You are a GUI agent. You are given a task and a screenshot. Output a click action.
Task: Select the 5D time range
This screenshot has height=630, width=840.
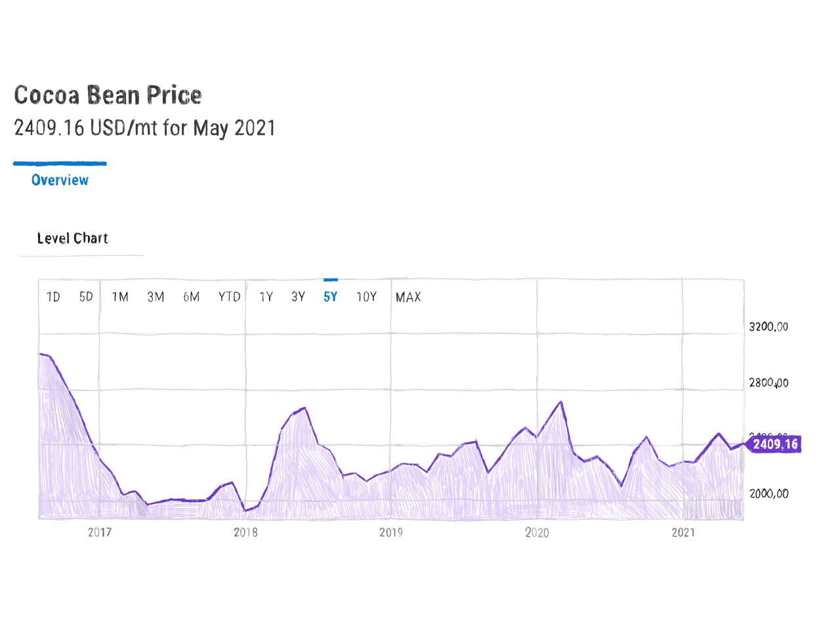coord(86,297)
